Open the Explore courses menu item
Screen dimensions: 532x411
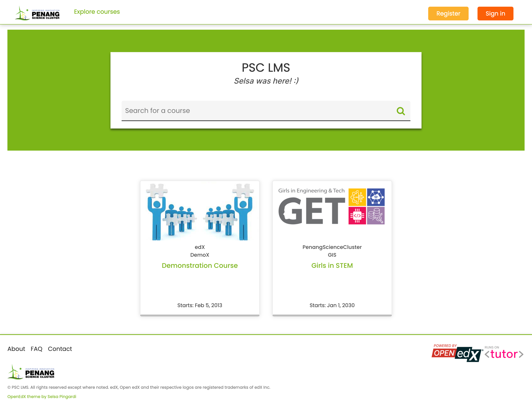pos(97,12)
